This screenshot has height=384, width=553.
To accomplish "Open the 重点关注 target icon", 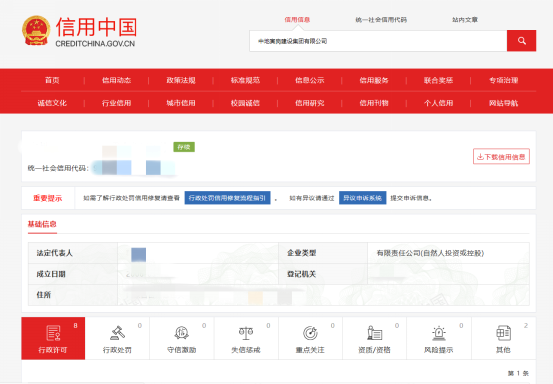I will pyautogui.click(x=310, y=333).
